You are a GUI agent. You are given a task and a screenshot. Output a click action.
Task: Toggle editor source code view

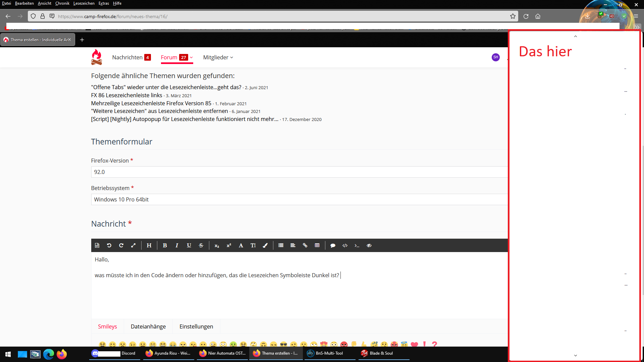click(97, 245)
